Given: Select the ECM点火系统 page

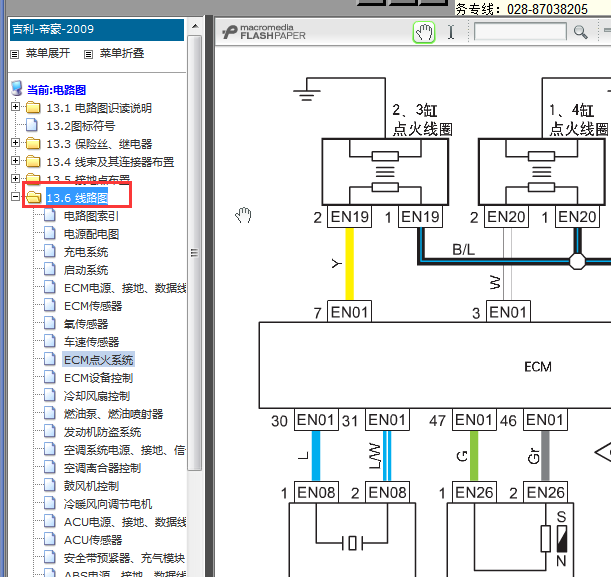Looking at the screenshot, I should (x=99, y=360).
